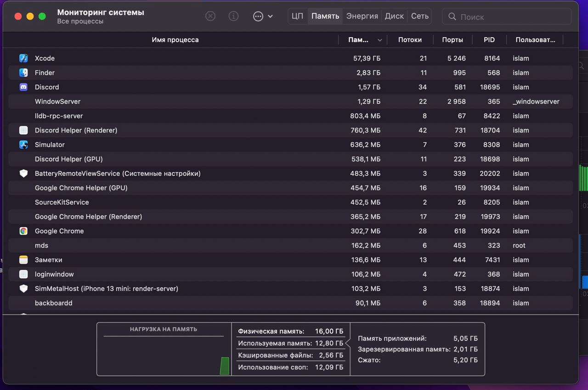Click Кэшированные файлы value 2,56 ГБ
588x390 pixels.
[331, 355]
